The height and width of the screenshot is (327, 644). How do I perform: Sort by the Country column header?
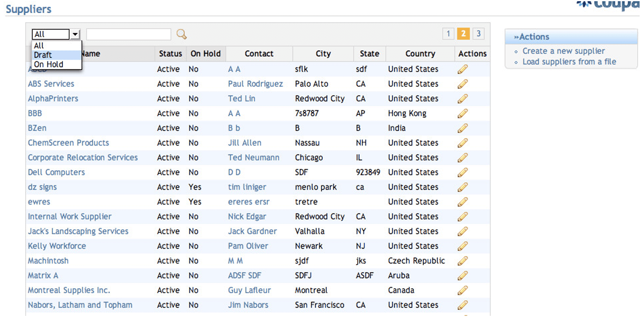pyautogui.click(x=420, y=54)
